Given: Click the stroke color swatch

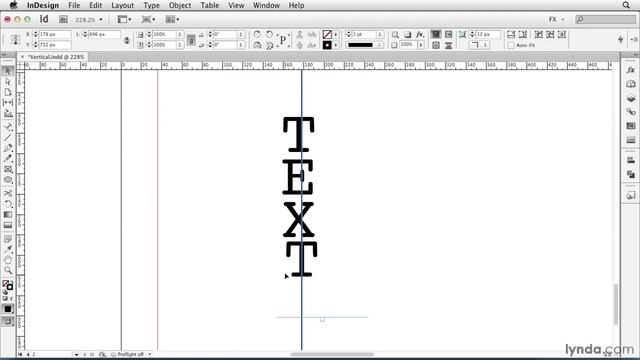Looking at the screenshot, I should 327,45.
